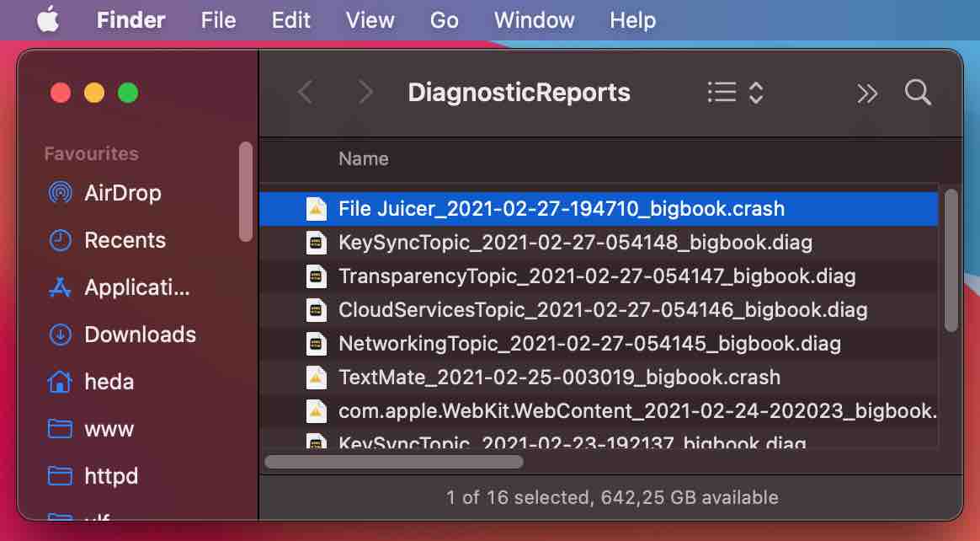This screenshot has width=980, height=541.
Task: Open the list view options dropdown
Action: pyautogui.click(x=736, y=93)
